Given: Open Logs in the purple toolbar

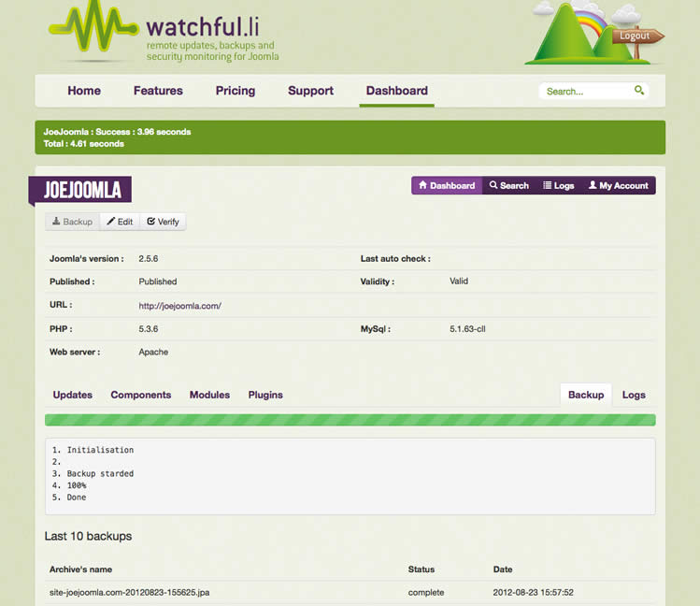Looking at the screenshot, I should 559,186.
